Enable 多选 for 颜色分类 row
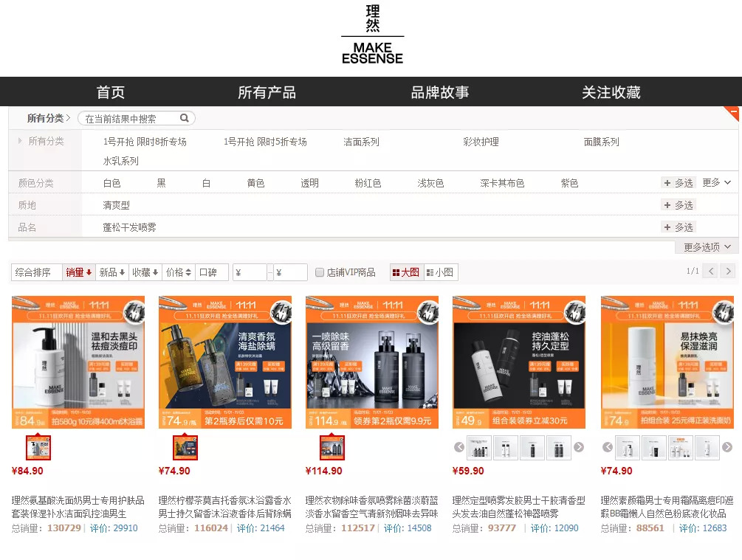This screenshot has height=560, width=742. pyautogui.click(x=678, y=183)
